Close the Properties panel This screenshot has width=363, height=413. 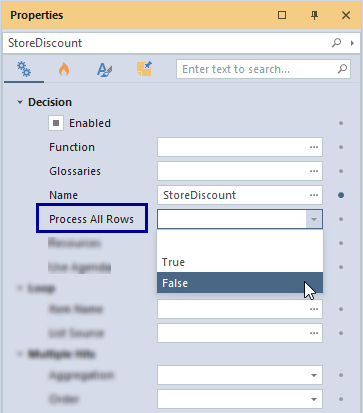pyautogui.click(x=346, y=15)
